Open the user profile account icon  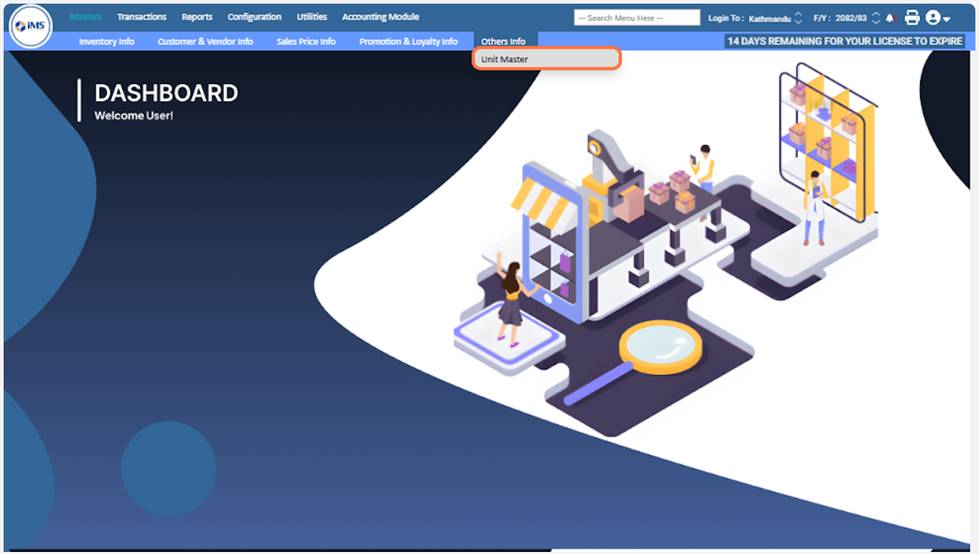pos(937,18)
